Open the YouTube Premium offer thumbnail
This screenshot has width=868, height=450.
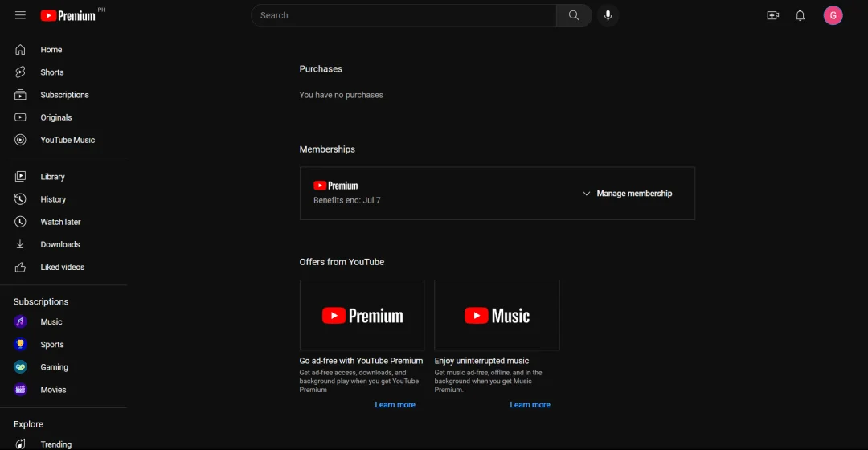[362, 315]
